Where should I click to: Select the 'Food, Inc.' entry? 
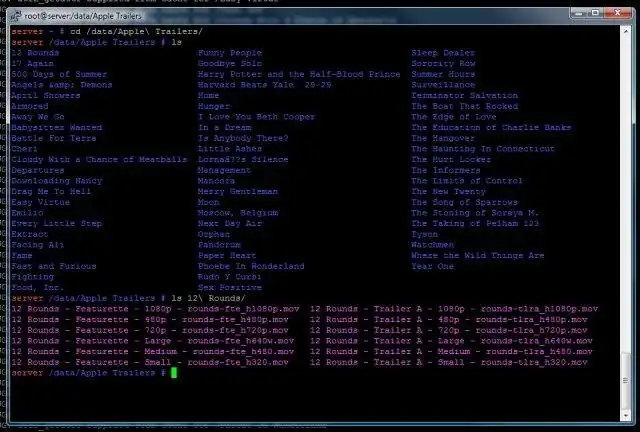coord(38,287)
